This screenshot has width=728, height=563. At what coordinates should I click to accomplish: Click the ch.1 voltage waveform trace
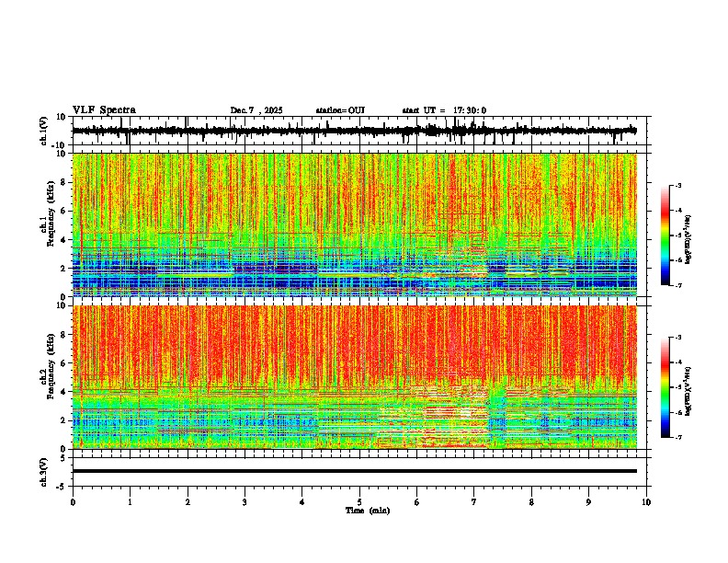click(x=355, y=131)
